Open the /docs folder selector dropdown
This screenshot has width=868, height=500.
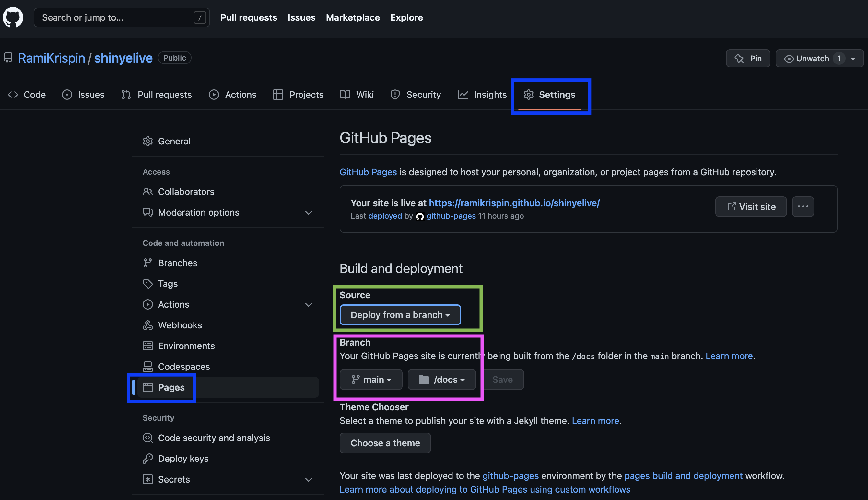coord(441,380)
